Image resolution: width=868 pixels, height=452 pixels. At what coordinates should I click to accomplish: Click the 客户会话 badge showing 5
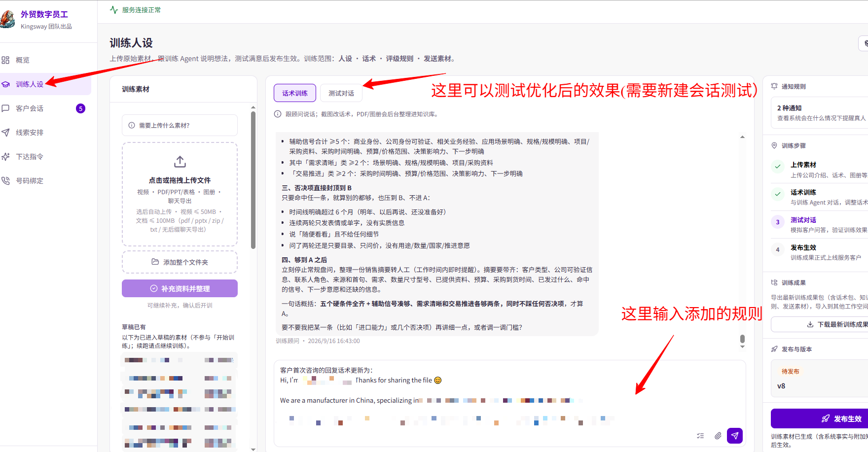pyautogui.click(x=80, y=108)
